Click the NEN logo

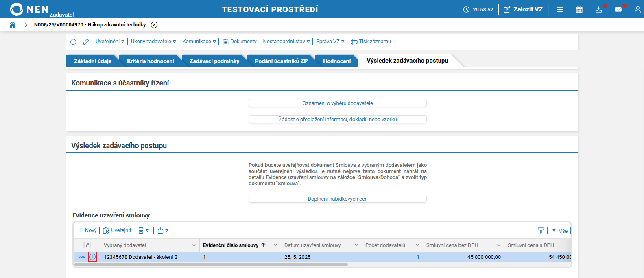[29, 9]
